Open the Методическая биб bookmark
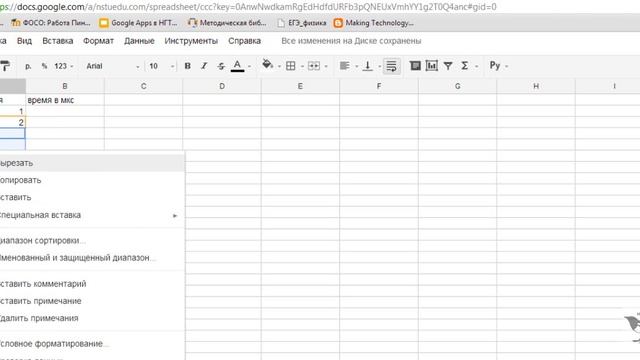640x360 pixels. [x=227, y=23]
